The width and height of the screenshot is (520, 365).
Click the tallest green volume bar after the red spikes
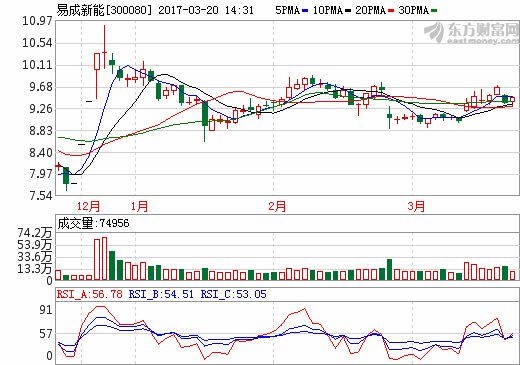tap(112, 266)
